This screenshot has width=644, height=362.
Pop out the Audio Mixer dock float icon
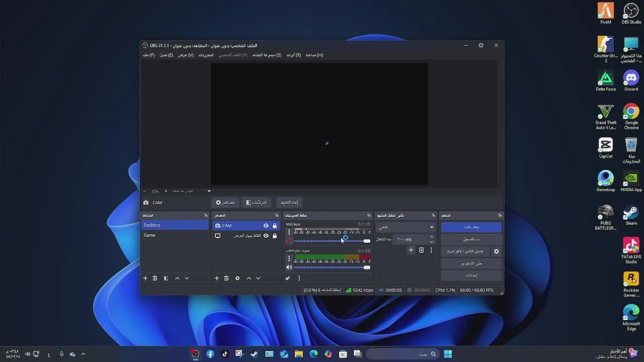[x=369, y=215]
